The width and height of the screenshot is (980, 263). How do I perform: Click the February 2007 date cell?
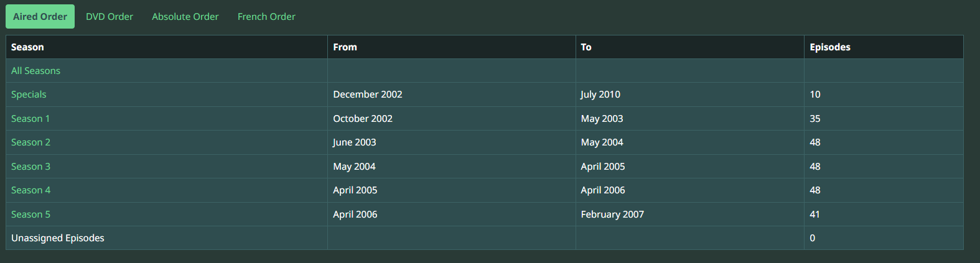coord(612,215)
